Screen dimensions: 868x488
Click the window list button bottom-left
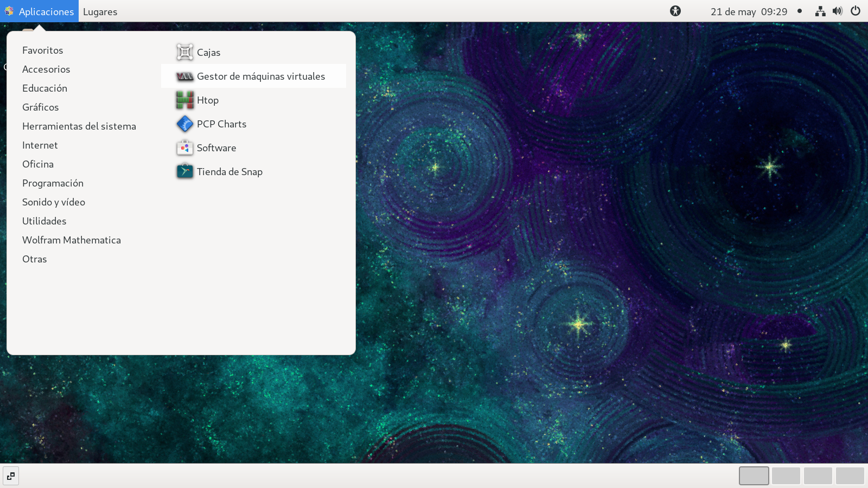[11, 476]
